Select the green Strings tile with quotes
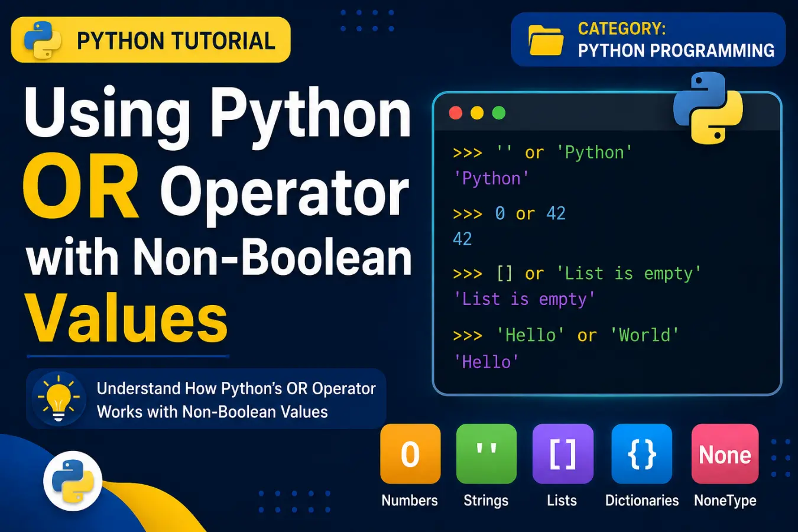Screen dimensions: 798x532 pyautogui.click(x=486, y=453)
